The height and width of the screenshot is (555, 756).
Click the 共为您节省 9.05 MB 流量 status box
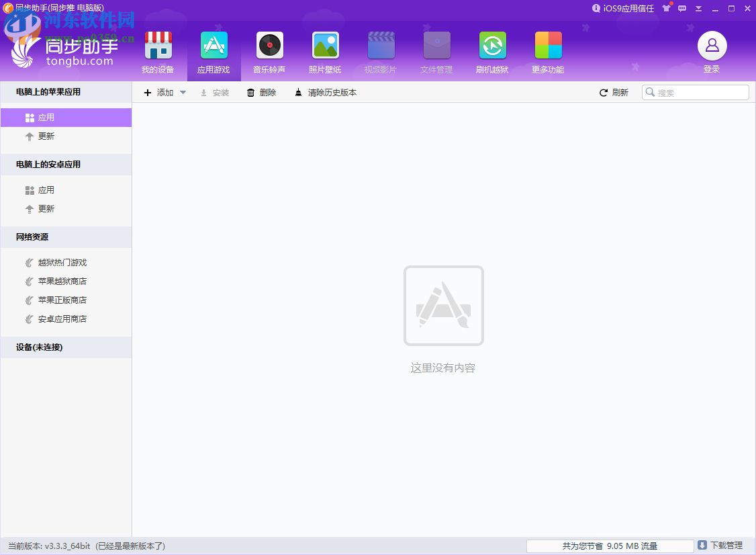coord(610,546)
